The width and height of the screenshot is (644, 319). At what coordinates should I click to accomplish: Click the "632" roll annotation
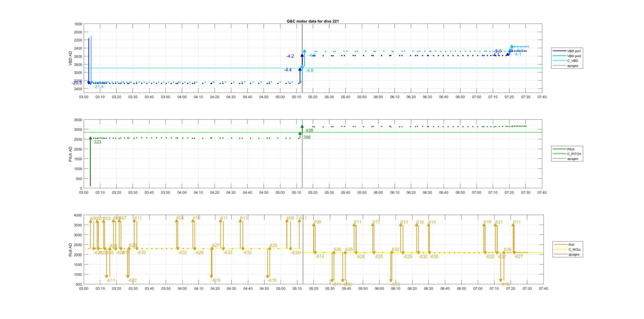click(396, 249)
